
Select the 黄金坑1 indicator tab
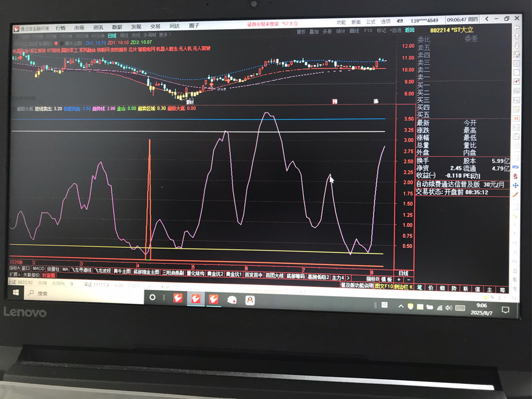click(x=234, y=274)
